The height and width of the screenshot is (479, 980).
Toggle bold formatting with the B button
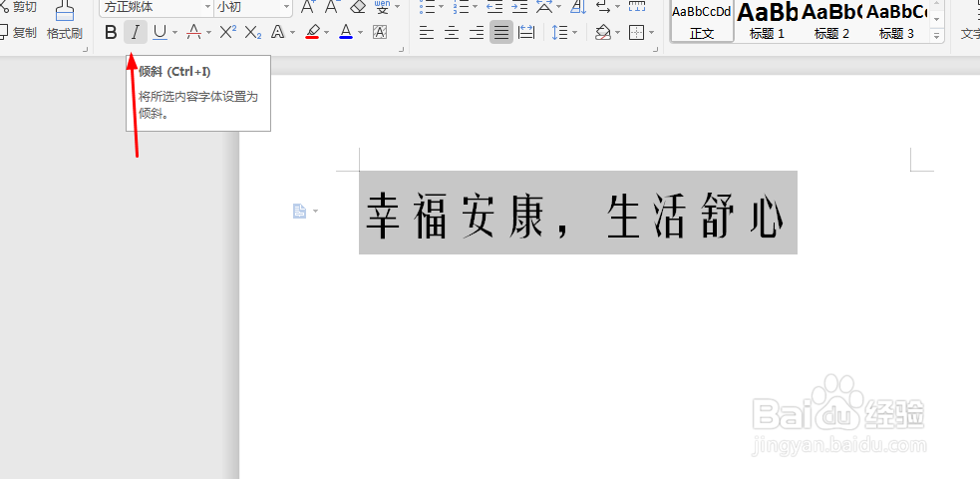tap(111, 33)
